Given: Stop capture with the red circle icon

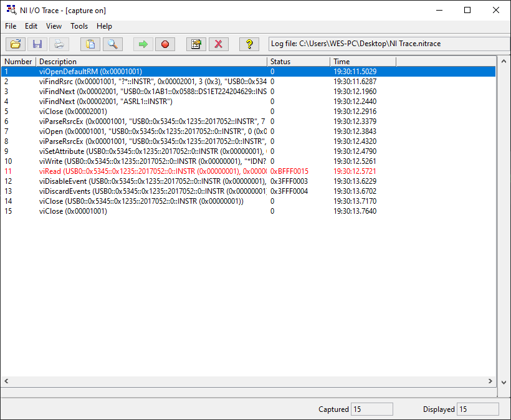Looking at the screenshot, I should pos(165,44).
